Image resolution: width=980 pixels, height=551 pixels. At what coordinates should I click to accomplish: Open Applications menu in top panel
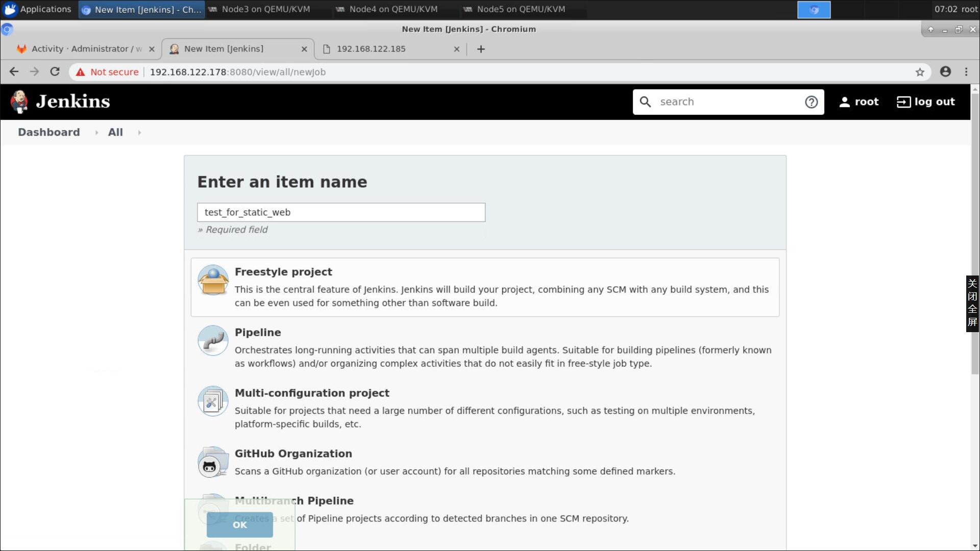[38, 9]
